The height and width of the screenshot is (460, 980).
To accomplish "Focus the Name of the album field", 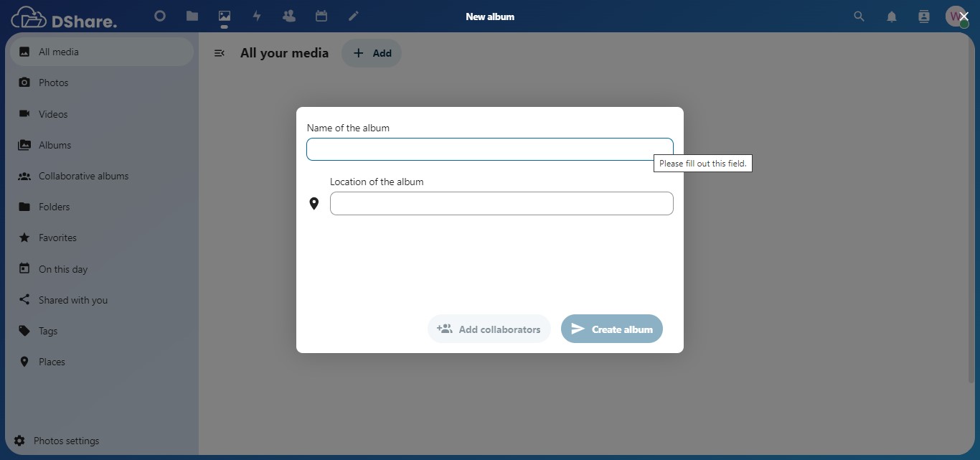I will [489, 149].
